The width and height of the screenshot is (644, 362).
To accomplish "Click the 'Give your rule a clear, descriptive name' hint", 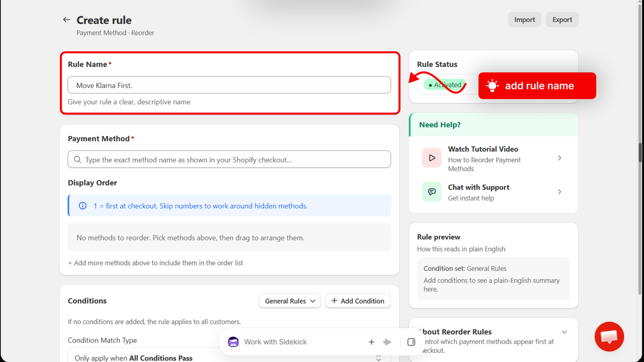I will [x=129, y=102].
